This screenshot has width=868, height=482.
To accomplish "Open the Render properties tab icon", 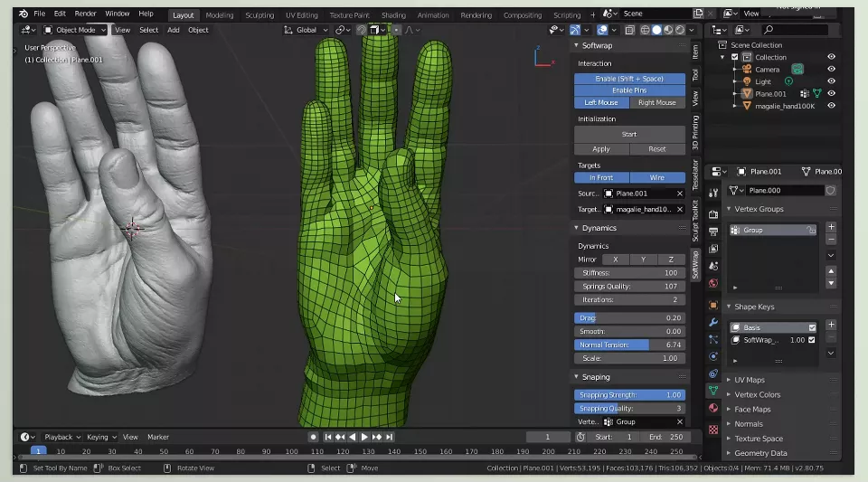I will click(x=713, y=214).
